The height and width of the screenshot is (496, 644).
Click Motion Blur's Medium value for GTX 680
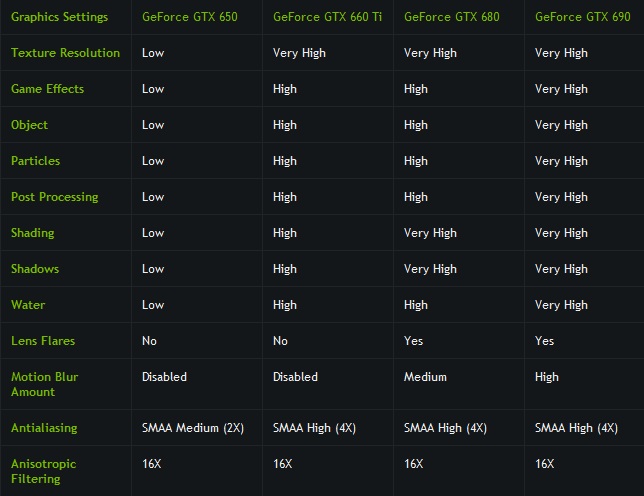[425, 377]
